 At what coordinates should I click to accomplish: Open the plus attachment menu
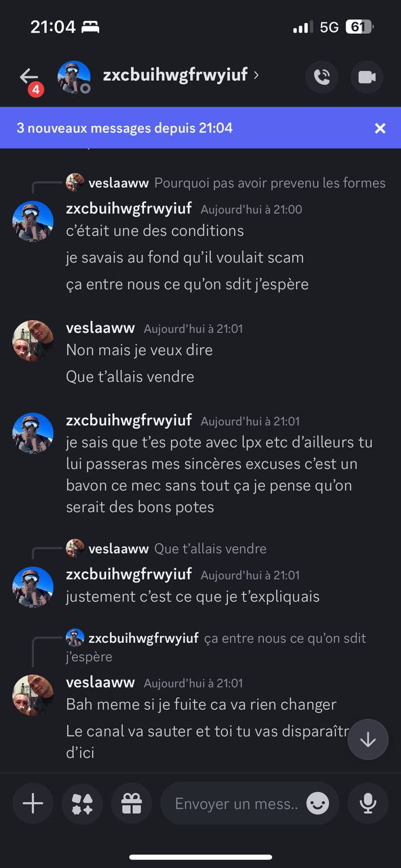pyautogui.click(x=33, y=804)
